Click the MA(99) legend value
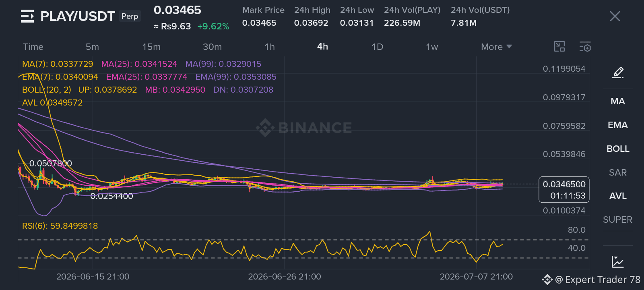 [x=223, y=64]
